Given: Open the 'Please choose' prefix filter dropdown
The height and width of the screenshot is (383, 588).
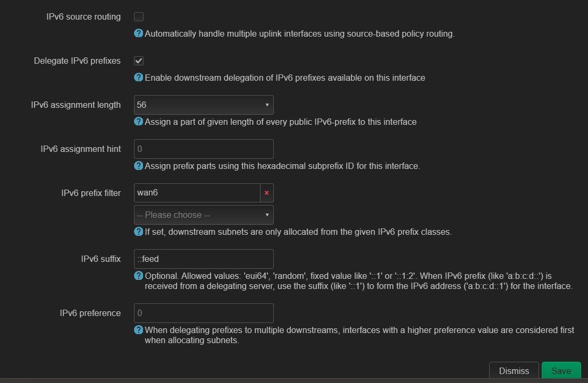Looking at the screenshot, I should (204, 215).
